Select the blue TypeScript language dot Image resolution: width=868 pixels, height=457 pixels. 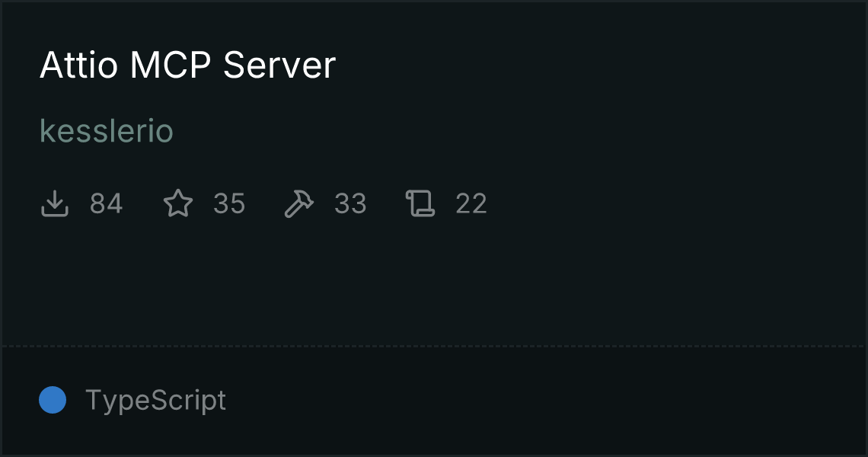click(53, 400)
